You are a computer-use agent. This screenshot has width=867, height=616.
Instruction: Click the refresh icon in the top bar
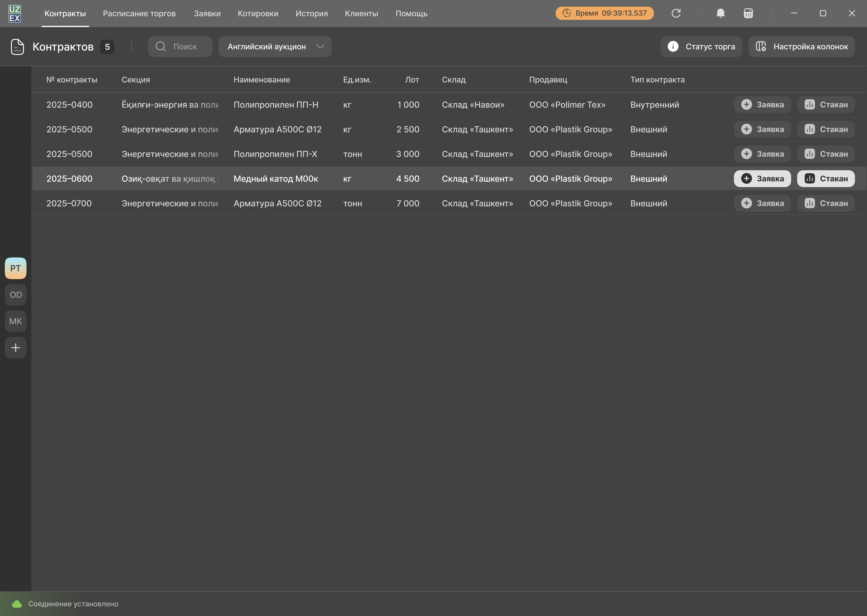[676, 13]
